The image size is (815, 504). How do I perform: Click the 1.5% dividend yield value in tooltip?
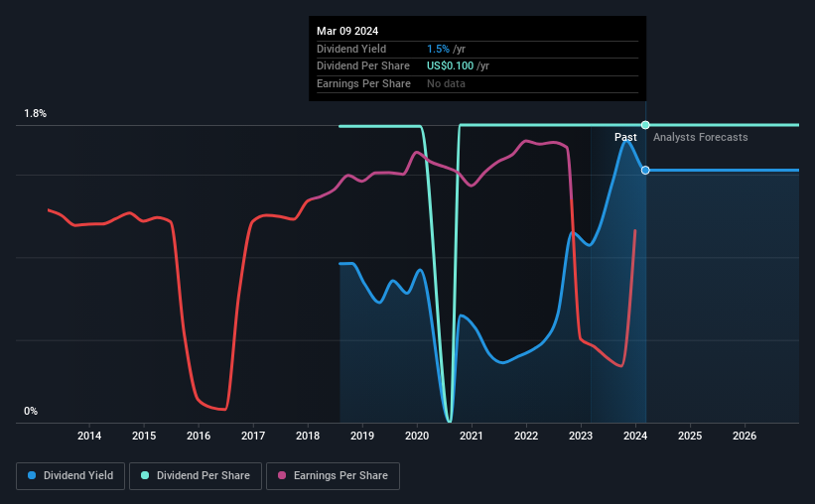[438, 49]
